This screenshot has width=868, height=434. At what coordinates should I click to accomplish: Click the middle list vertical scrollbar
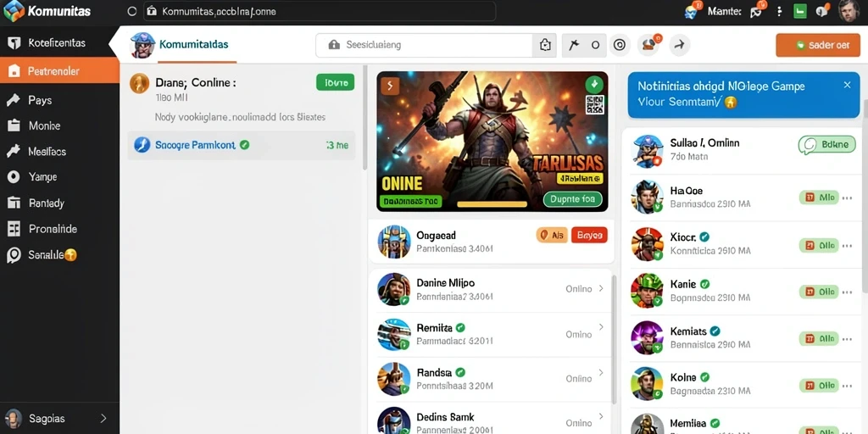point(614,340)
